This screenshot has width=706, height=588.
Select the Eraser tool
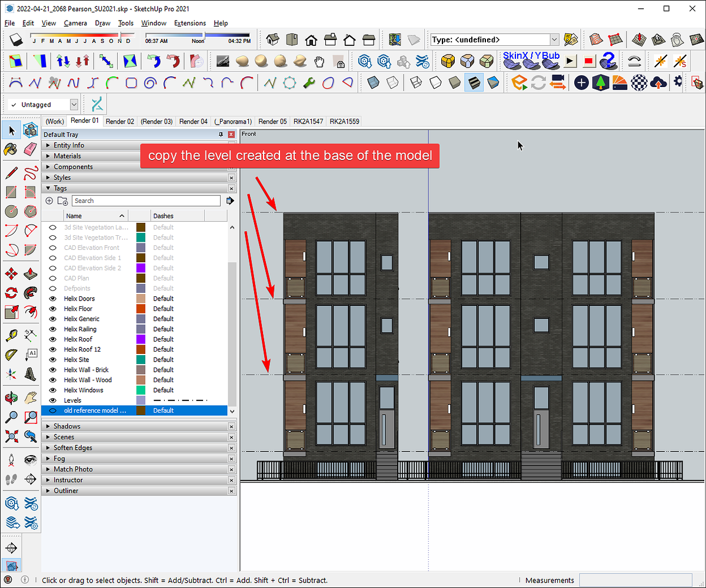(29, 148)
